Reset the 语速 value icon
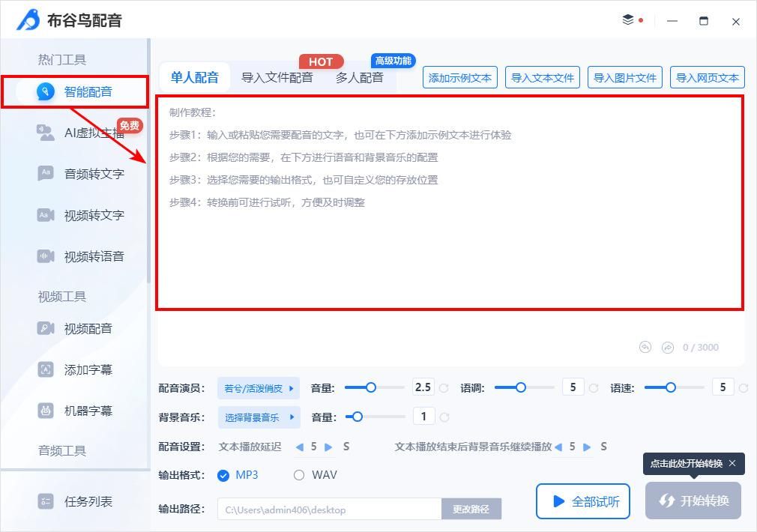This screenshot has width=757, height=532. 744,387
